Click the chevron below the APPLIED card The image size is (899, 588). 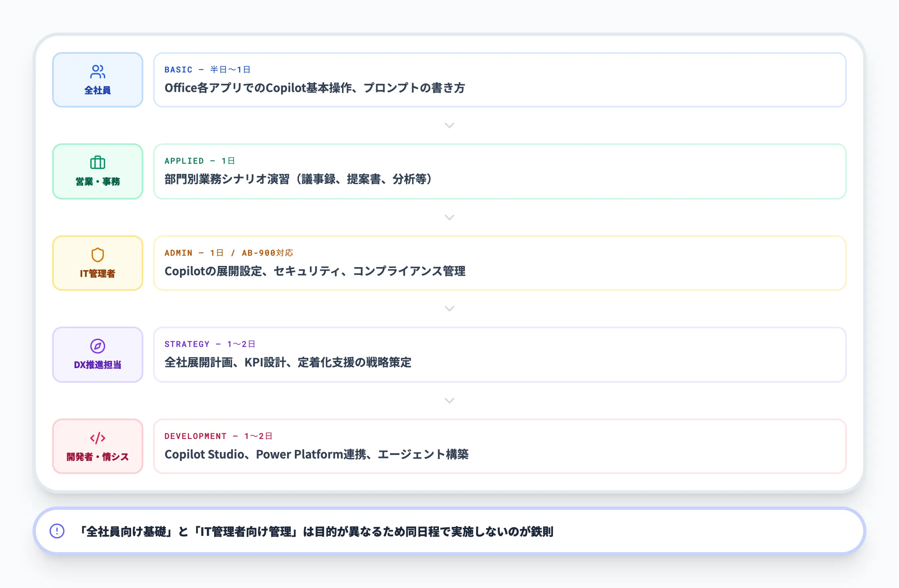449,217
